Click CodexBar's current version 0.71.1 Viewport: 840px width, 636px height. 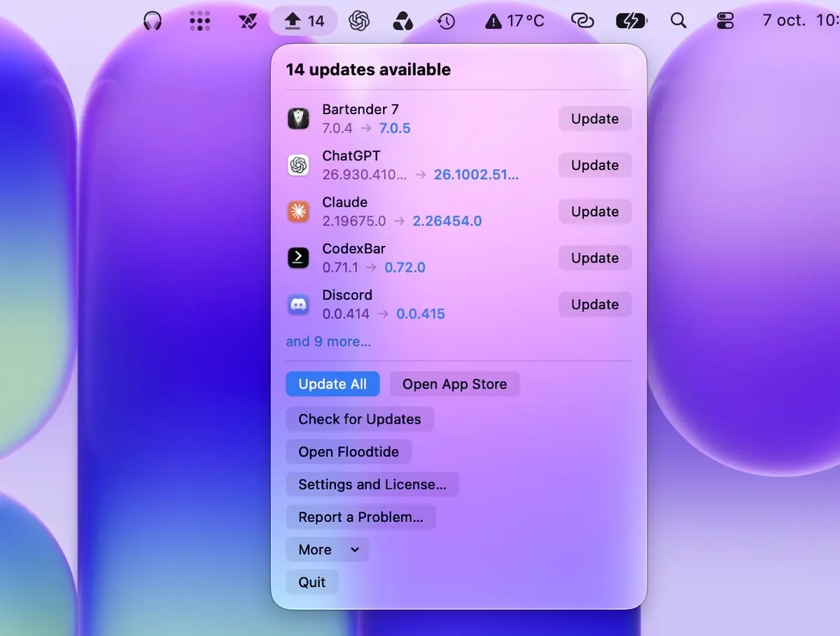[x=340, y=268]
